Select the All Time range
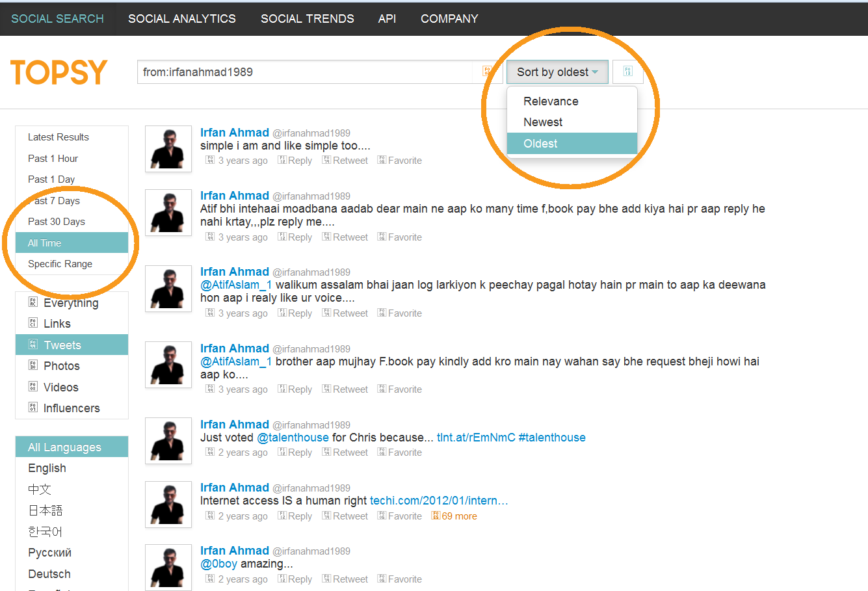The image size is (868, 591). pos(72,243)
